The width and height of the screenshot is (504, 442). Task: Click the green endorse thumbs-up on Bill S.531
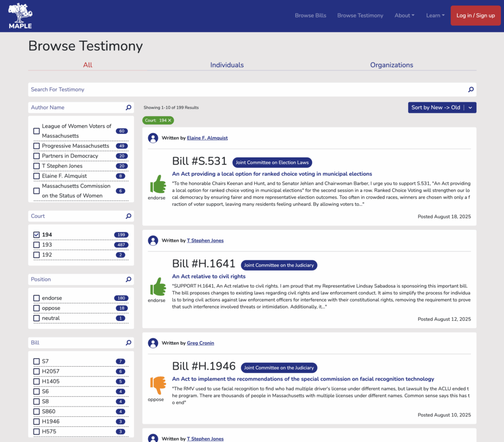(157, 185)
